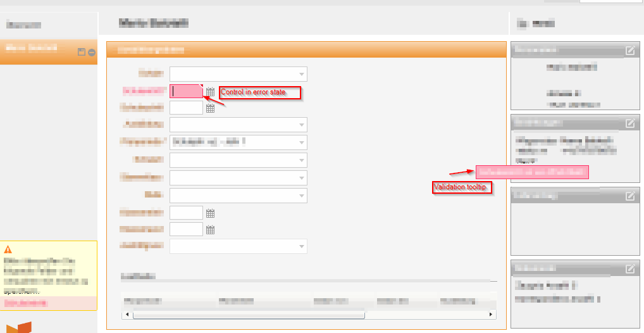This screenshot has width=644, height=333.
Task: Open the last calendar picker above the bottom dropdown
Action: tap(210, 229)
